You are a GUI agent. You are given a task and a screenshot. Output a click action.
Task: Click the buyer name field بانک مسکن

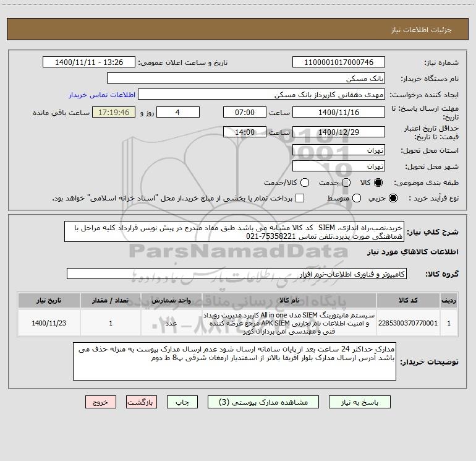pyautogui.click(x=246, y=78)
